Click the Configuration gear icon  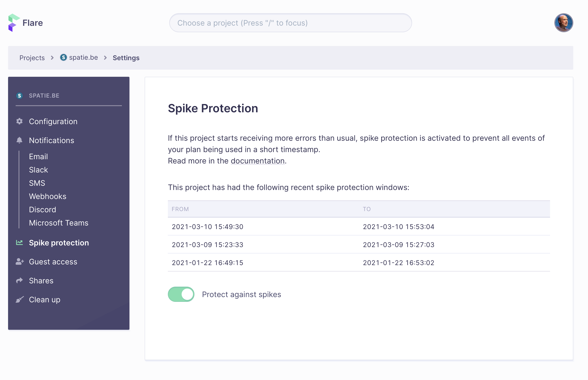point(19,121)
